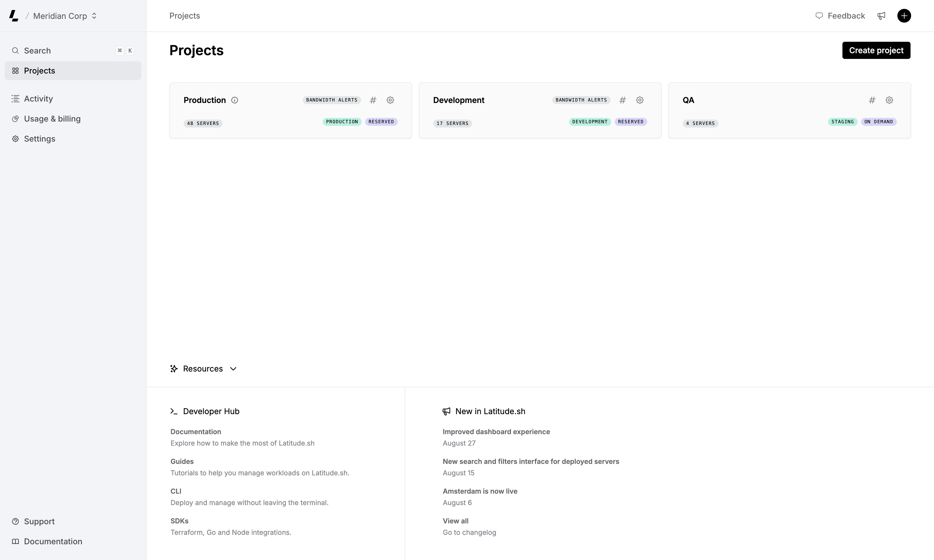Viewport: 934px width, 560px height.
Task: Click View all changelog link
Action: coord(455,521)
